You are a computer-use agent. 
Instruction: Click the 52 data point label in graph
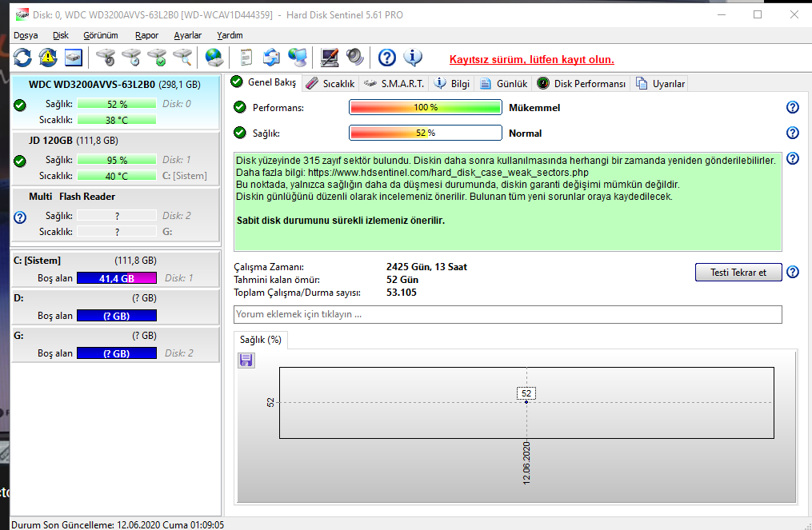526,393
